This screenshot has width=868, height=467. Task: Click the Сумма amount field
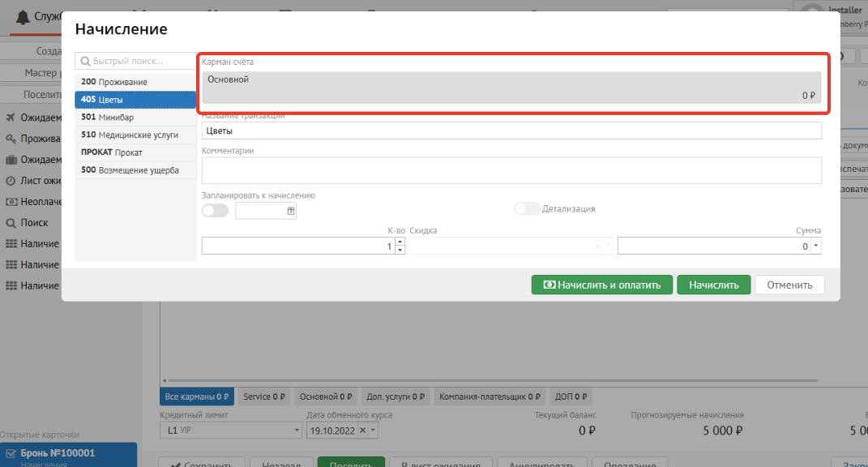(x=715, y=246)
